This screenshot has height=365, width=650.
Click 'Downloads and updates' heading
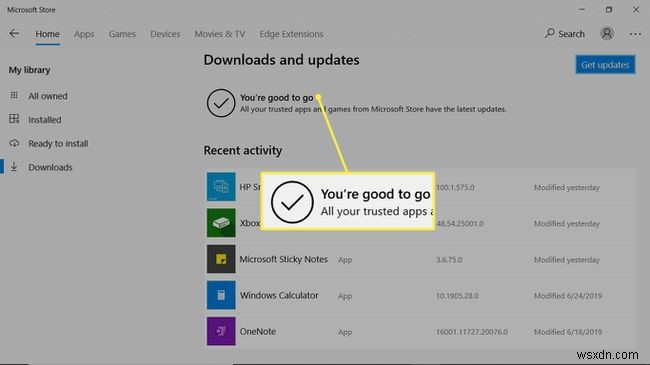tap(281, 60)
